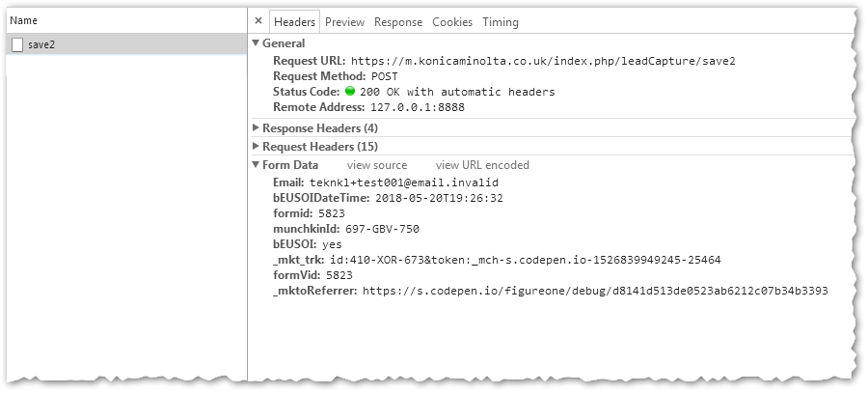Close the request details panel
The width and height of the screenshot is (868, 393).
click(258, 21)
